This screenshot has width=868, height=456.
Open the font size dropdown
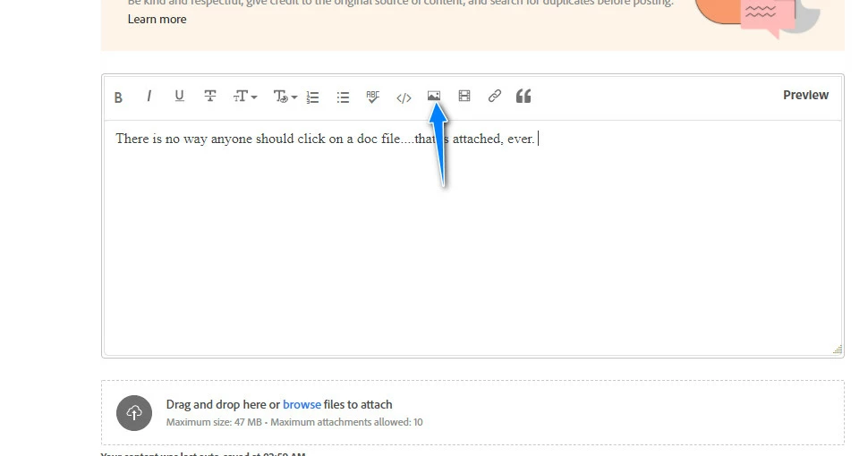pos(244,97)
